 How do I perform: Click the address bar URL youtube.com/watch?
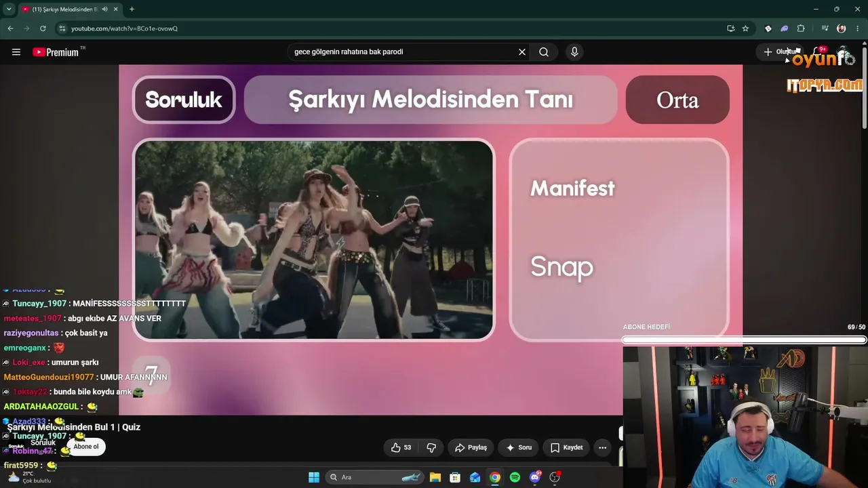tap(124, 28)
